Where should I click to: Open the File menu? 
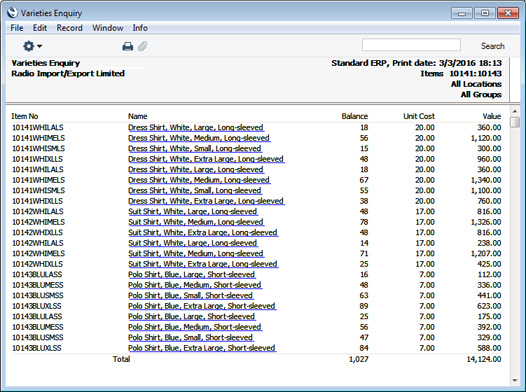[x=17, y=28]
